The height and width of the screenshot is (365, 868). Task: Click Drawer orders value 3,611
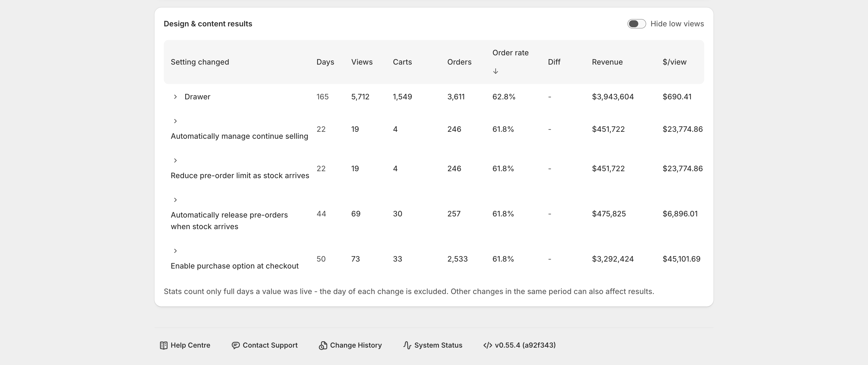point(456,97)
